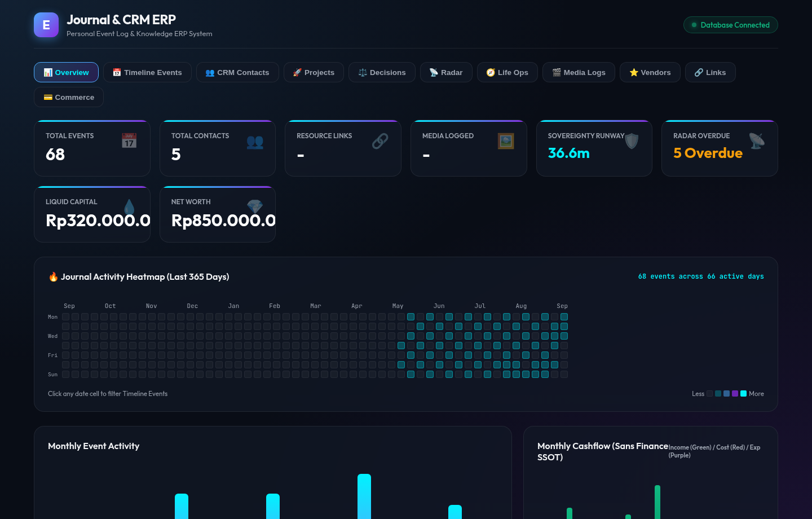
Task: Click the scales icon on Decisions tab
Action: pyautogui.click(x=363, y=72)
